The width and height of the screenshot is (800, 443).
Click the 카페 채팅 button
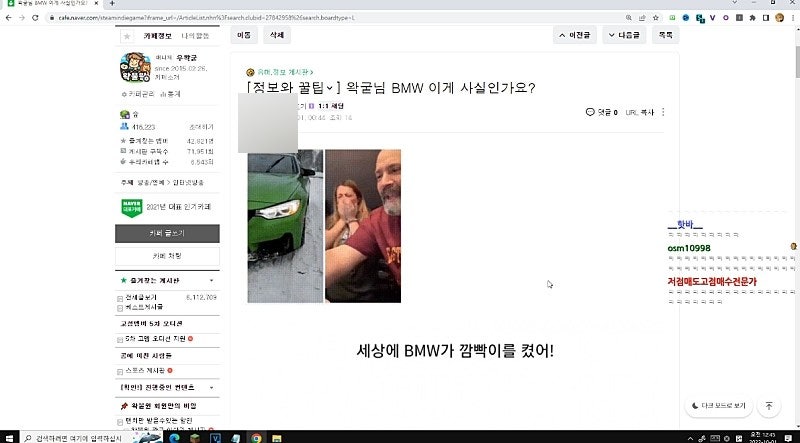167,256
